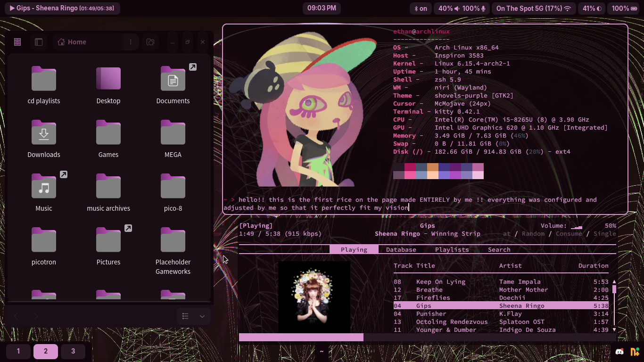This screenshot has height=362, width=644.
Task: Select the Punisher track by K.Flay
Action: [x=501, y=314]
